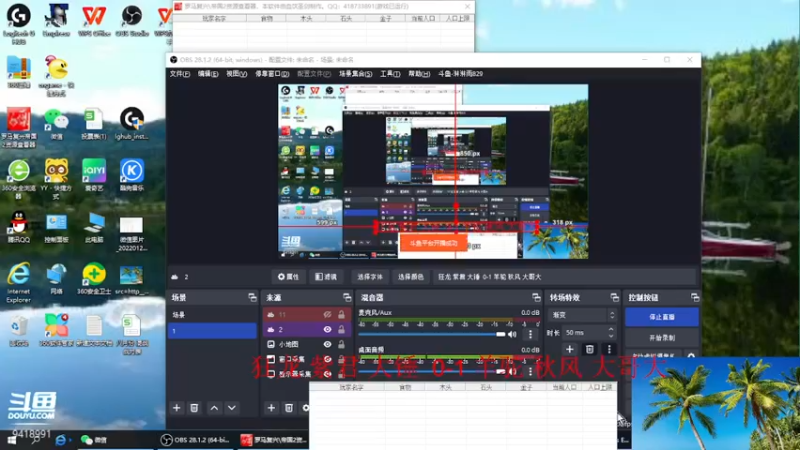Pop out the 场景 panel via its dock icon
This screenshot has width=800, height=450.
coord(252,297)
